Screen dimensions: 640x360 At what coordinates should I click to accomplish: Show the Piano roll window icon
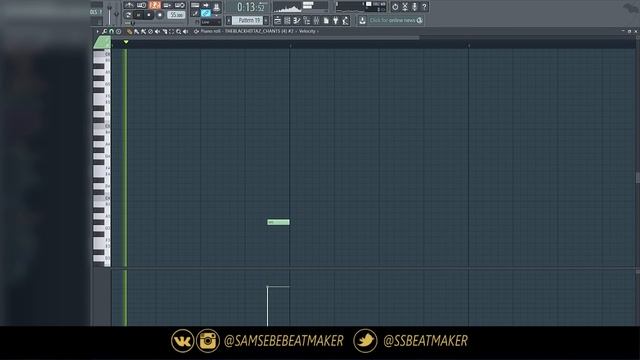point(297,20)
